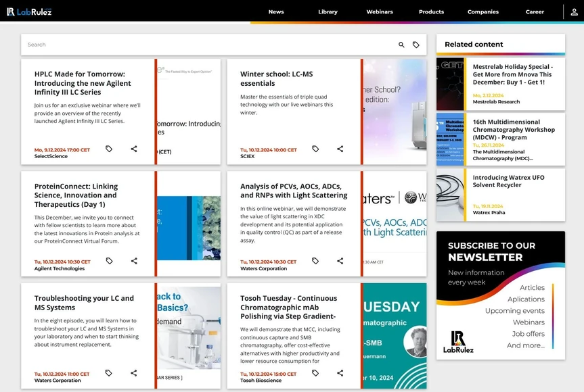Screen dimensions: 584x392
Task: Share the ProteinConnect webinar card
Action: pos(134,261)
